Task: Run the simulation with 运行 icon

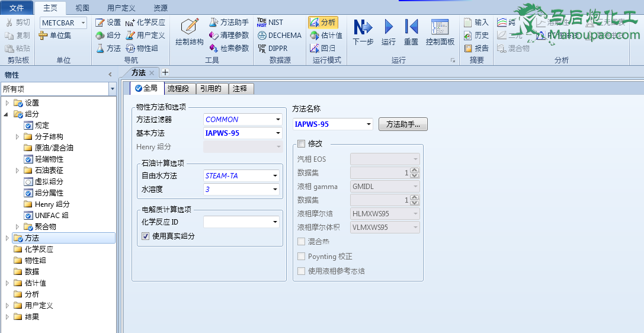Action: pos(389,27)
